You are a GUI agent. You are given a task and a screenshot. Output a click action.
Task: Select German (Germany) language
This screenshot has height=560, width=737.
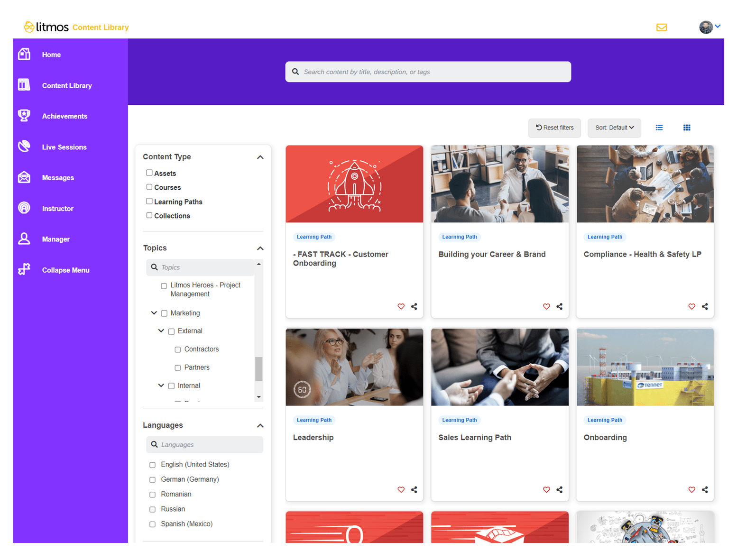point(152,480)
